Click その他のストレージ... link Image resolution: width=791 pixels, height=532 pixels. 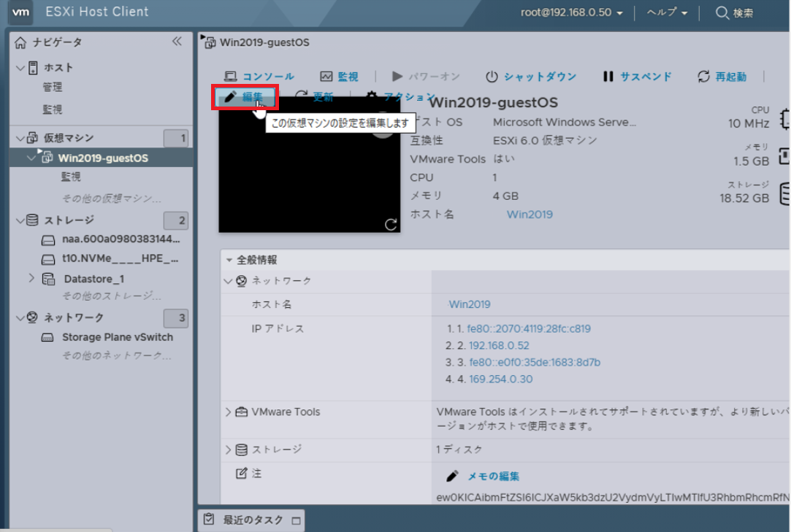(112, 296)
